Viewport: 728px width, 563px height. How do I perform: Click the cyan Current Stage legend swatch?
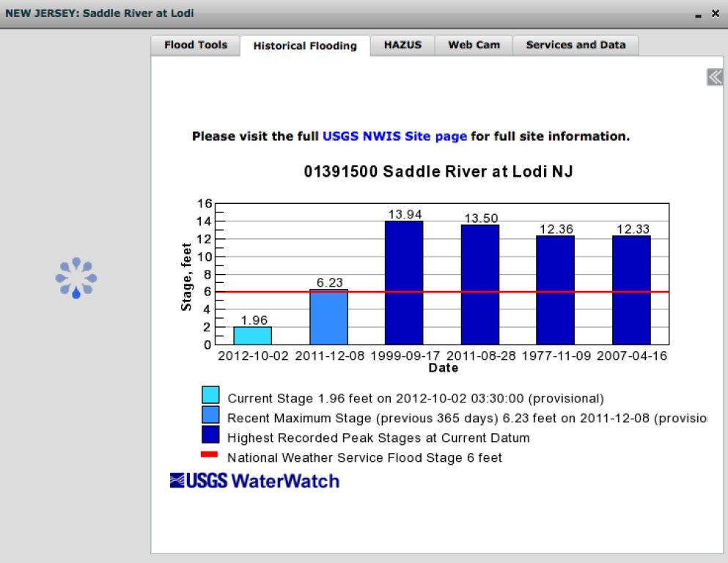tap(210, 394)
